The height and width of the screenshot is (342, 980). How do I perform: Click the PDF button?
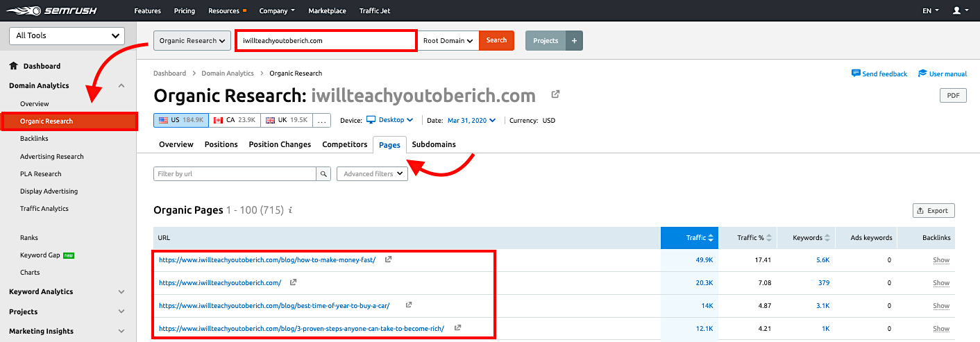click(952, 96)
